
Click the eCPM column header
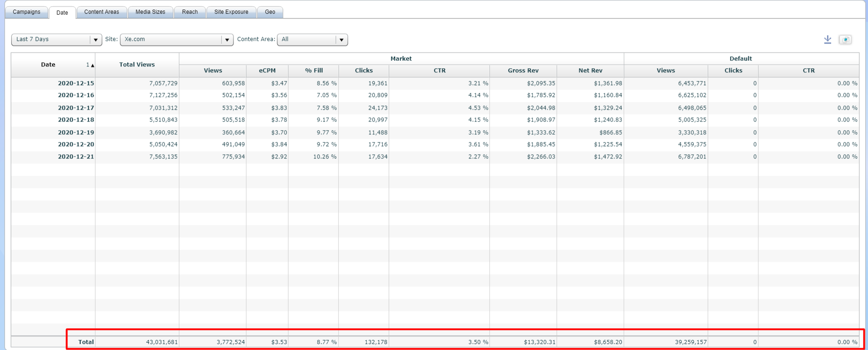(x=267, y=71)
